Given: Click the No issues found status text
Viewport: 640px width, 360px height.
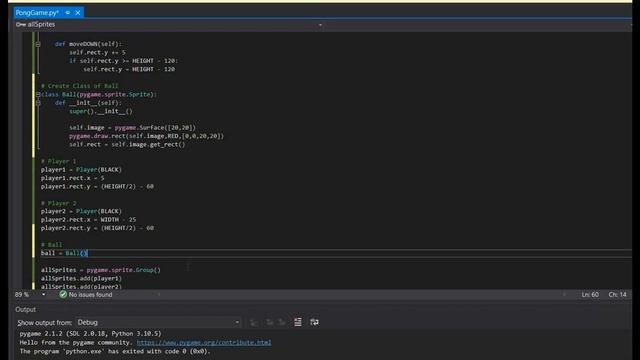Looking at the screenshot, I should pos(90,295).
